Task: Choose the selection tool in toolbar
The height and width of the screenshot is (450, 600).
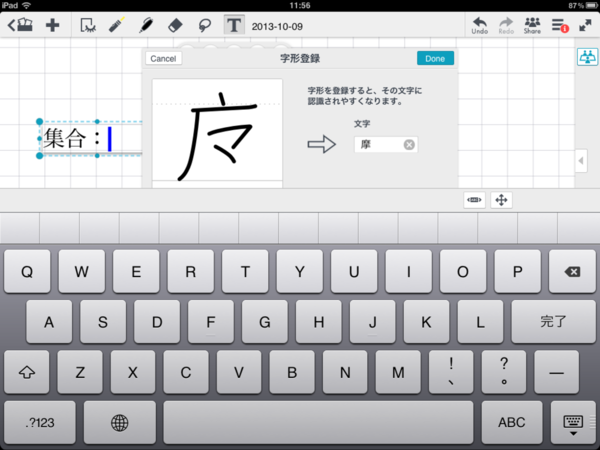Action: coord(88,25)
